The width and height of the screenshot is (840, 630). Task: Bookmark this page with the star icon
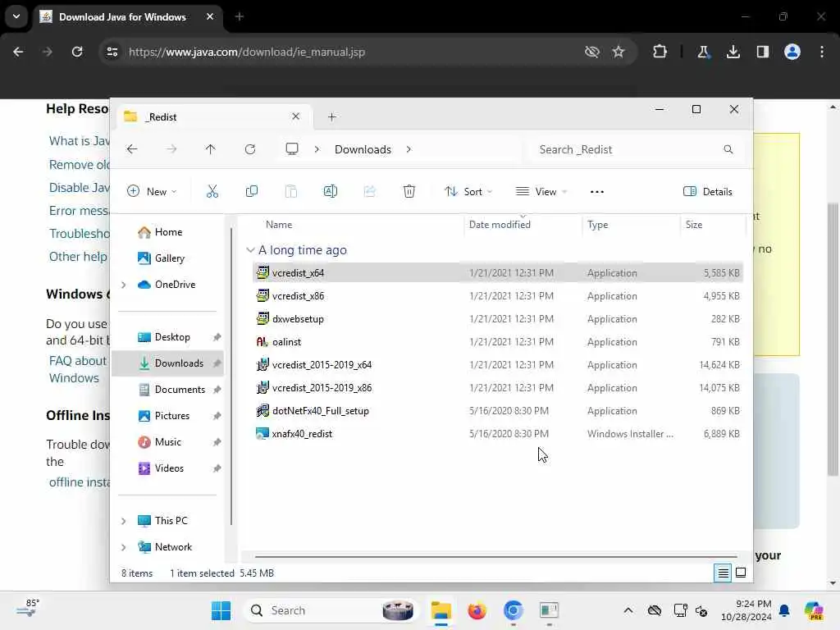(619, 52)
